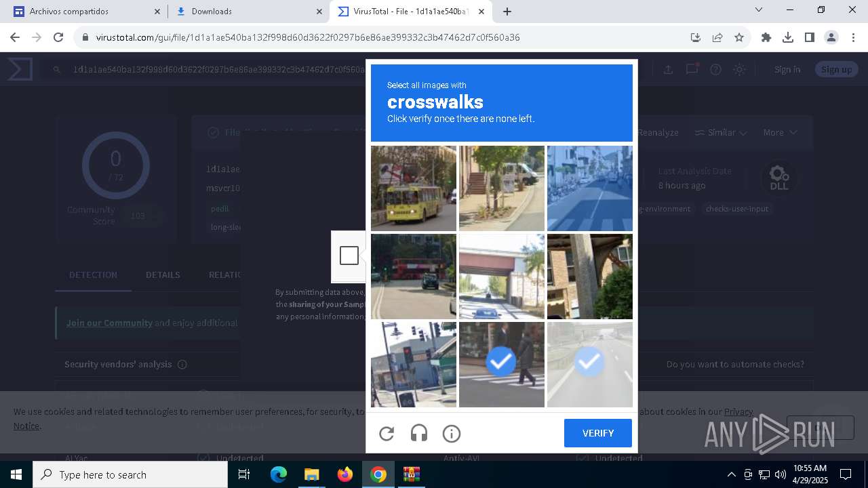Screen dimensions: 868x488
Task: Open File Explorer from taskbar
Action: coord(311,474)
